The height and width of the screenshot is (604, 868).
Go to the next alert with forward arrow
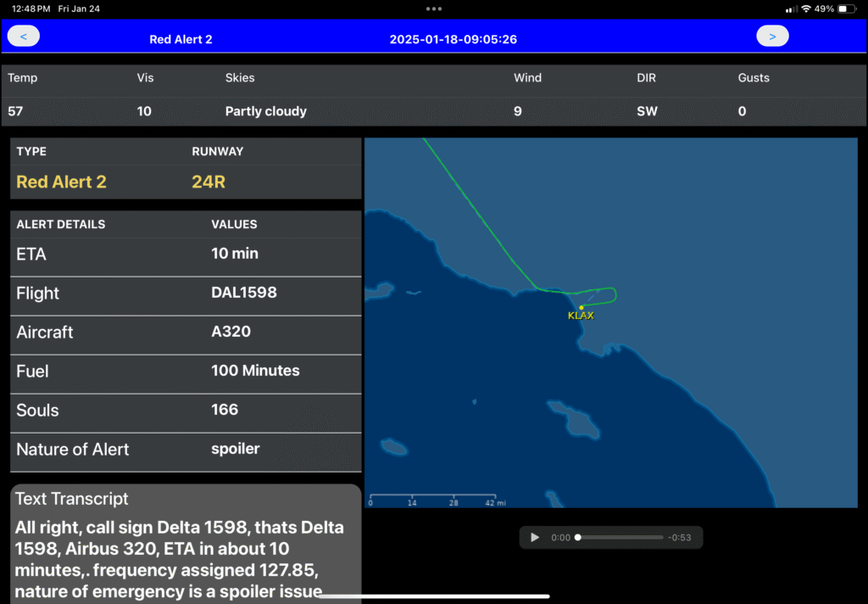[772, 36]
